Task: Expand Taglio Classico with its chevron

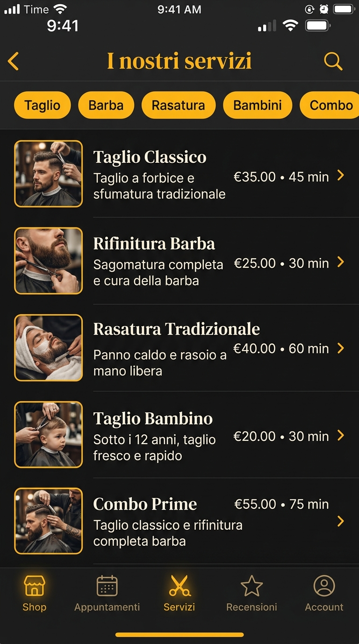Action: [341, 176]
